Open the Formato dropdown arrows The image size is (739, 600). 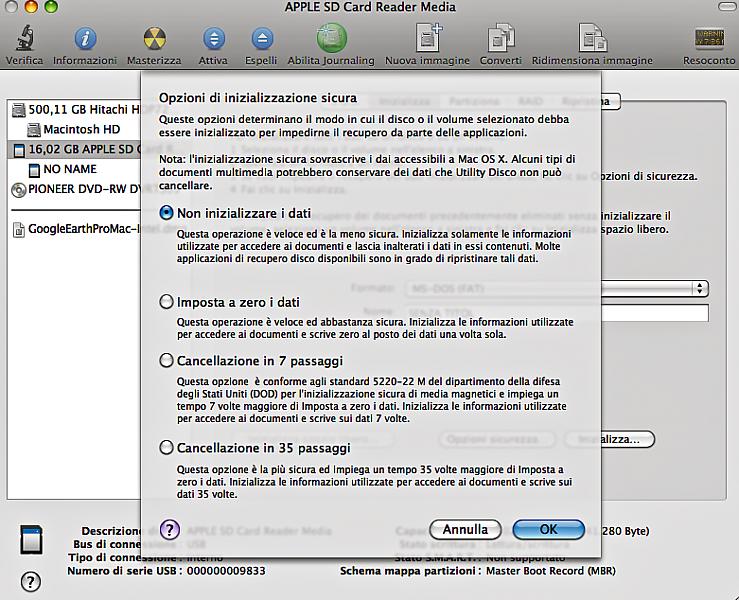tap(699, 288)
